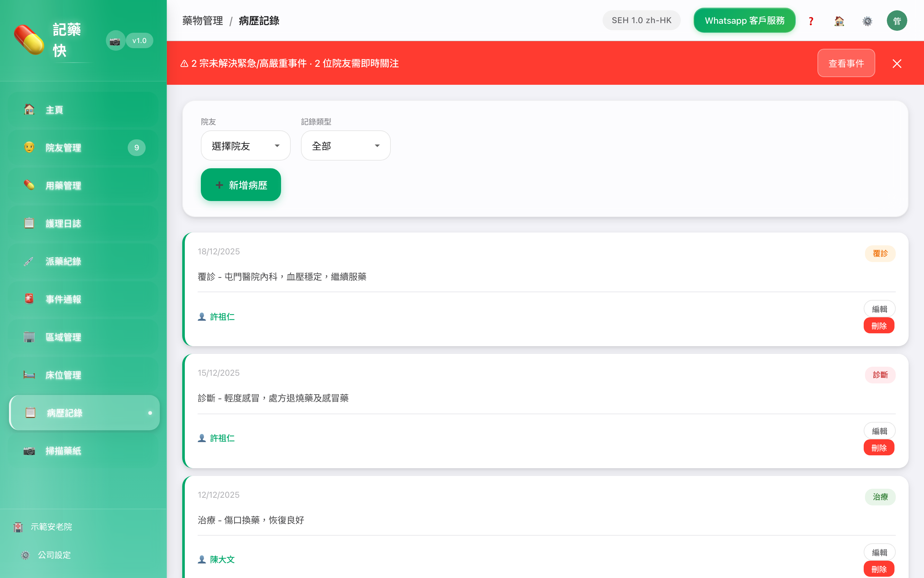Open the 記錄類型 全部 dropdown
Screen dimensions: 924x578
click(346, 146)
